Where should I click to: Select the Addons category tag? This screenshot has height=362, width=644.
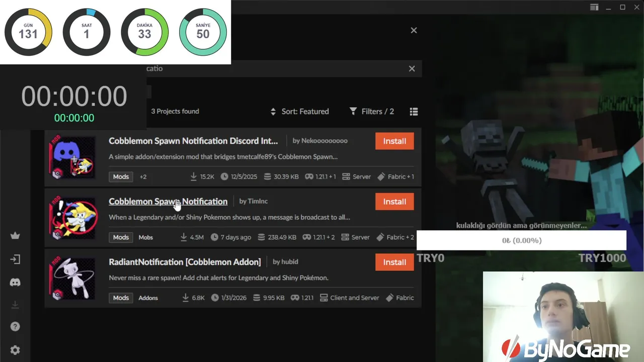coord(148,298)
